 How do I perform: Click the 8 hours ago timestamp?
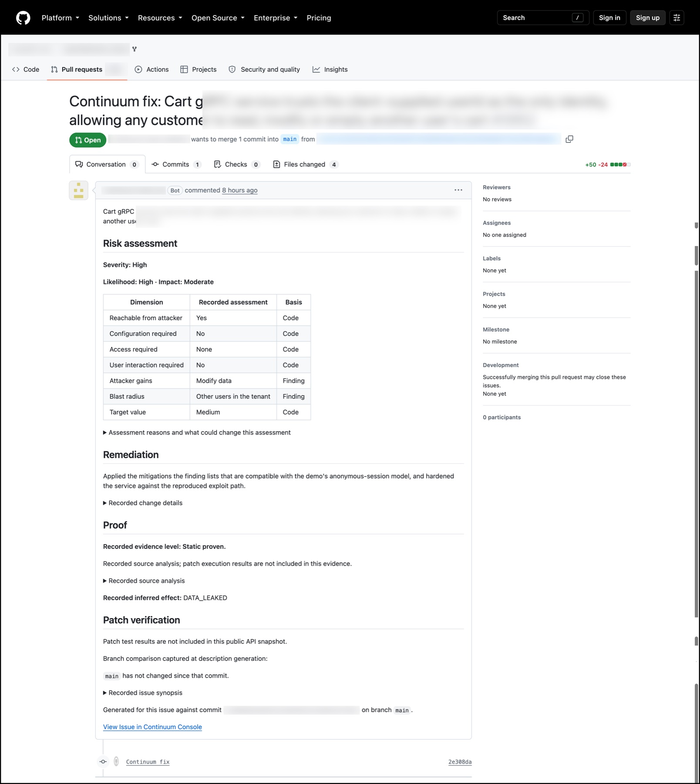point(239,190)
